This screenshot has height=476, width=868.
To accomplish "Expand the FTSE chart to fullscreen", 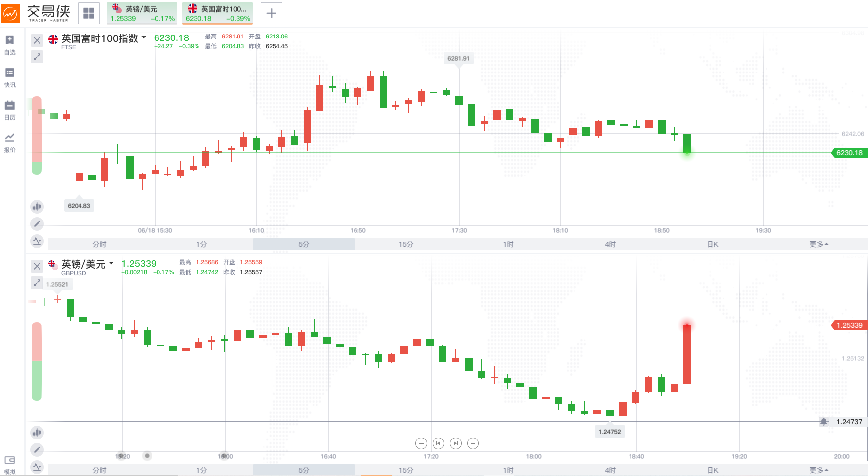I will pyautogui.click(x=37, y=57).
